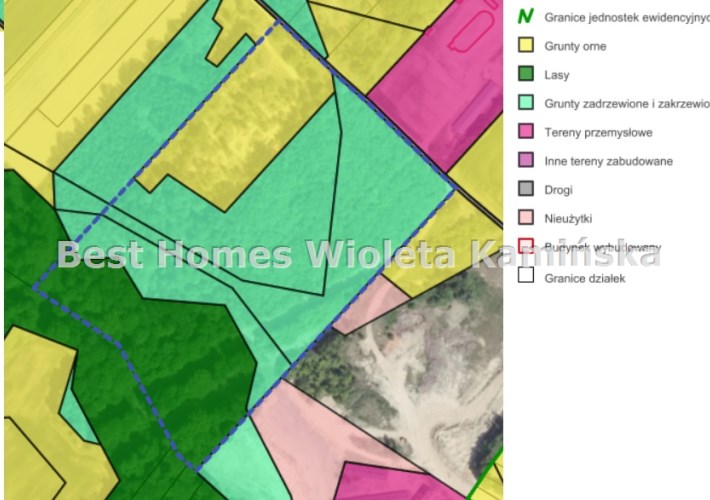Select the 'Grunty orne' legend label
The width and height of the screenshot is (710, 500).
[x=575, y=46]
